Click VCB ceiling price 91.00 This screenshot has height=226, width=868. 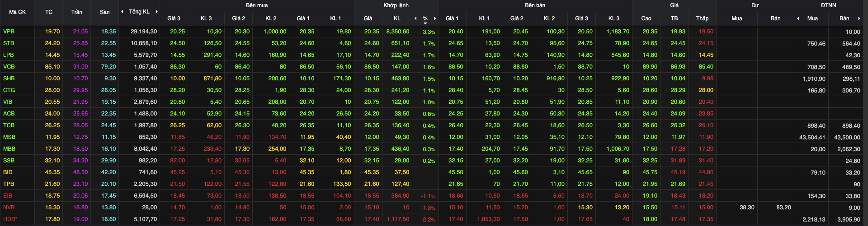pyautogui.click(x=80, y=67)
